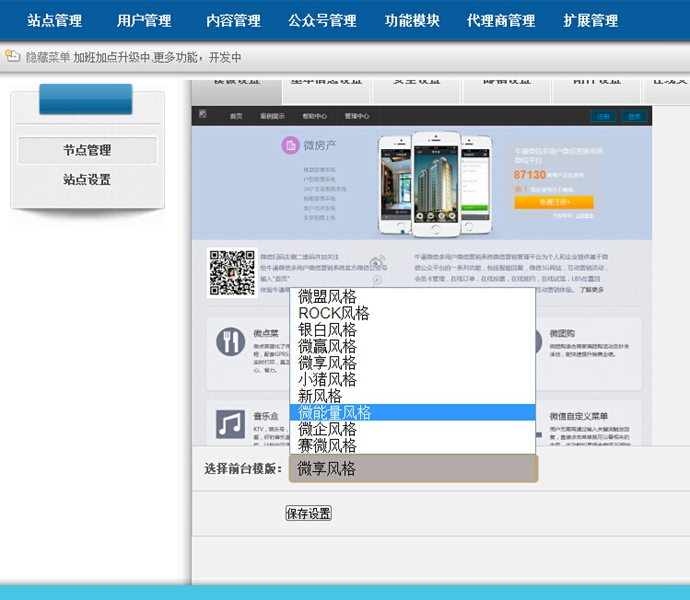Choose 微享风格 option in the open list
Screen dimensions: 690x600
412,363
